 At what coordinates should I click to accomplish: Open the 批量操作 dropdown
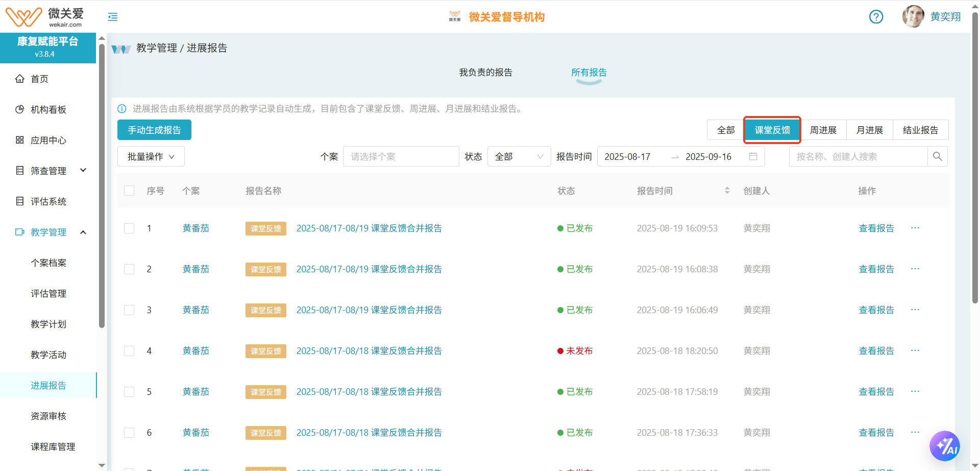[151, 156]
